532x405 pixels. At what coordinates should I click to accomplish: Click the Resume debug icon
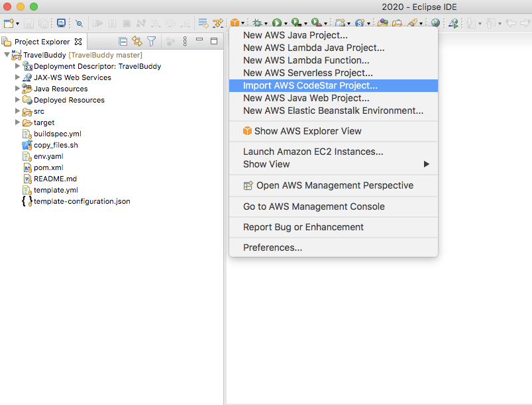pos(97,23)
